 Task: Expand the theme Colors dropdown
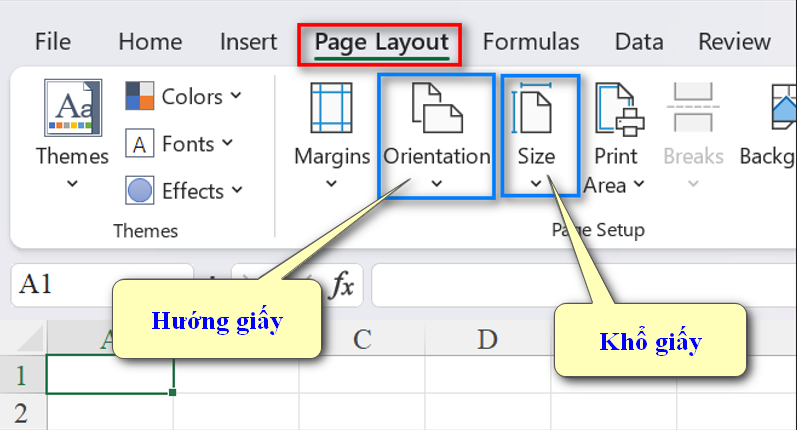click(x=236, y=96)
